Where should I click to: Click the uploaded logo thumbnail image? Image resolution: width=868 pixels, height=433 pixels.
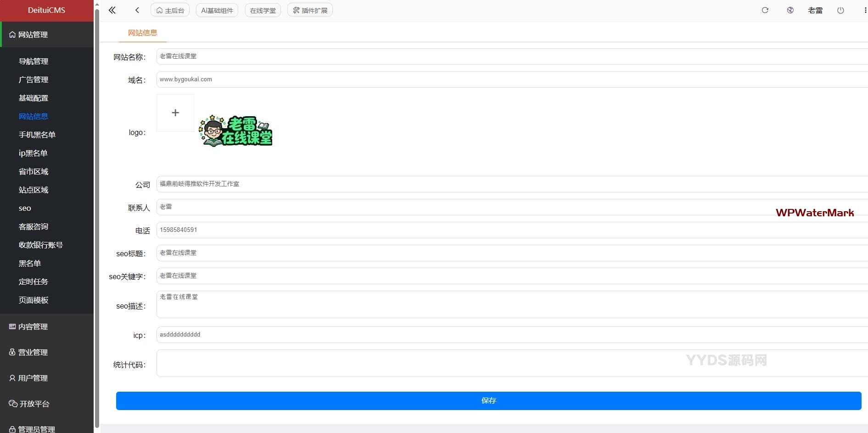(236, 131)
